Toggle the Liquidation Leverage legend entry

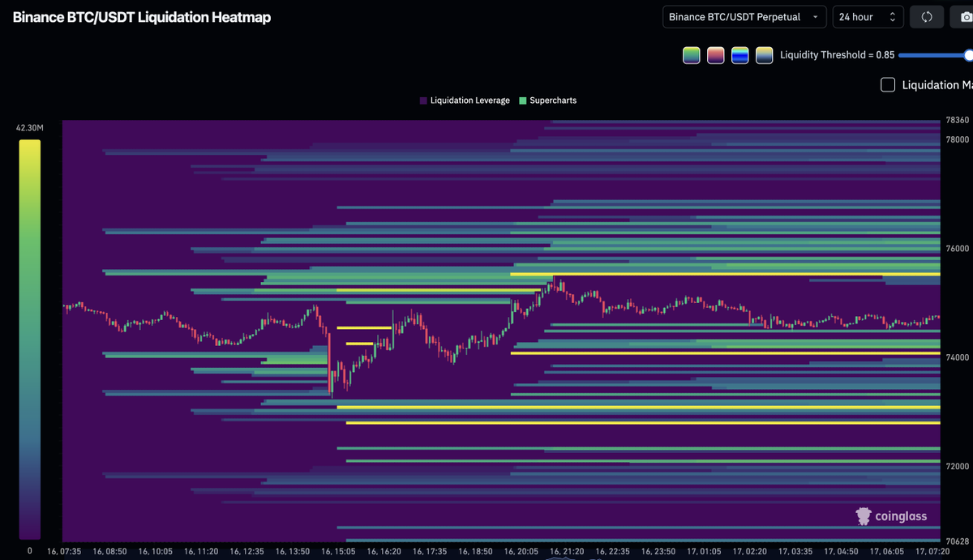pyautogui.click(x=465, y=100)
